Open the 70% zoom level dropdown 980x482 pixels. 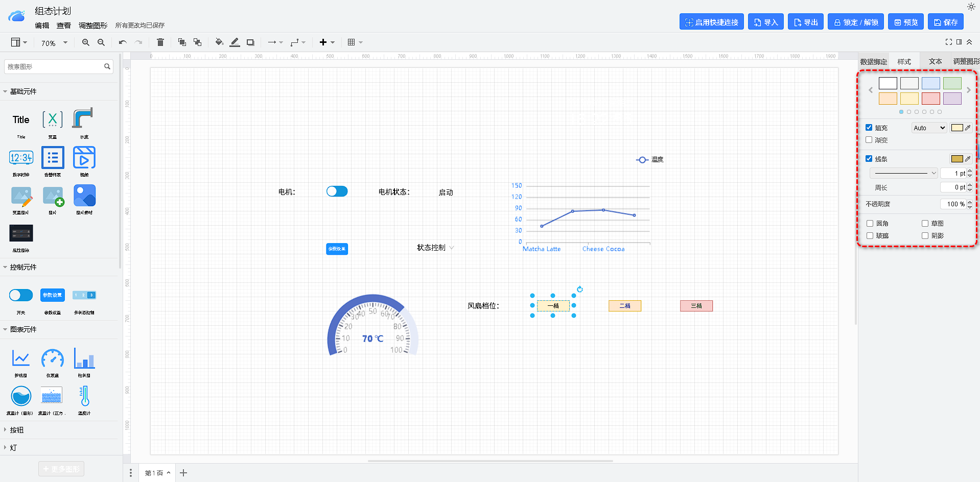coord(54,43)
